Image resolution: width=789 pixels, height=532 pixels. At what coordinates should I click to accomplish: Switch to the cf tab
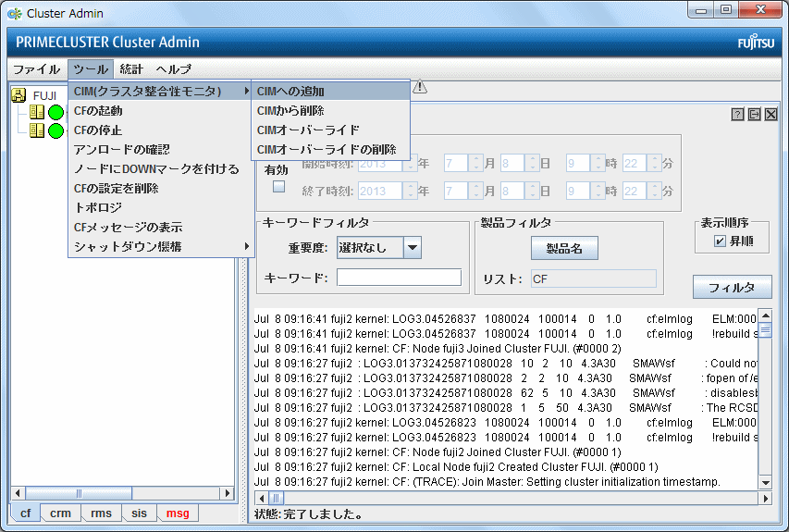(x=25, y=513)
